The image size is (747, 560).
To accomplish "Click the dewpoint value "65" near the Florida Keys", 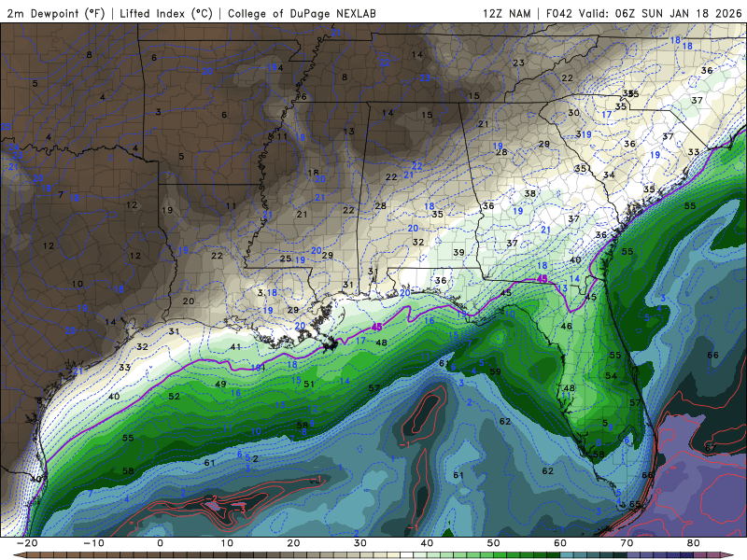I will (x=635, y=504).
